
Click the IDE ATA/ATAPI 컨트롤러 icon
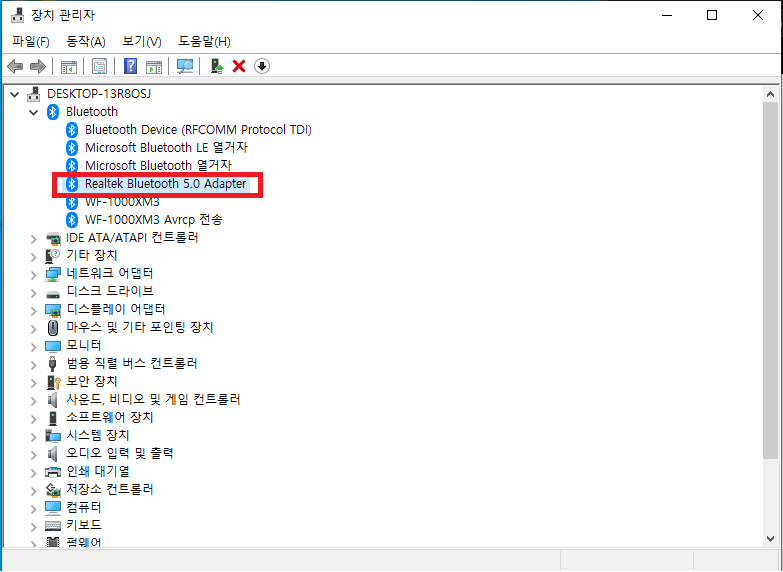(x=53, y=238)
